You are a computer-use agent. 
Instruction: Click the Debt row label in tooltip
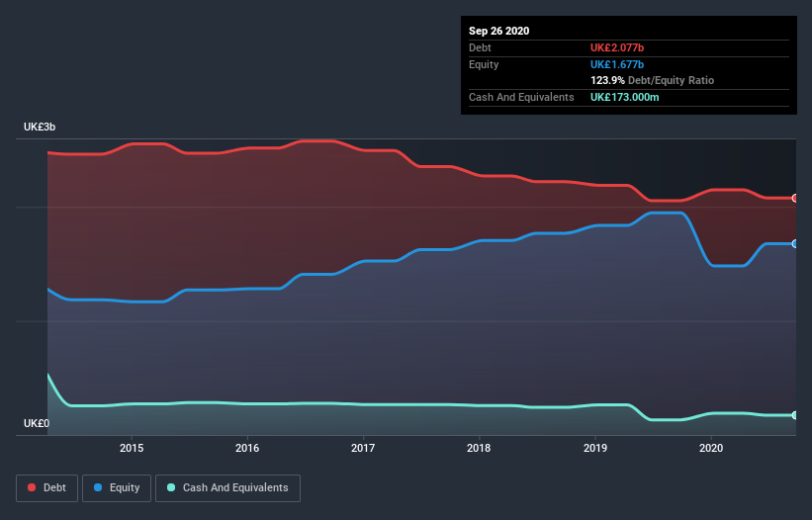[480, 47]
